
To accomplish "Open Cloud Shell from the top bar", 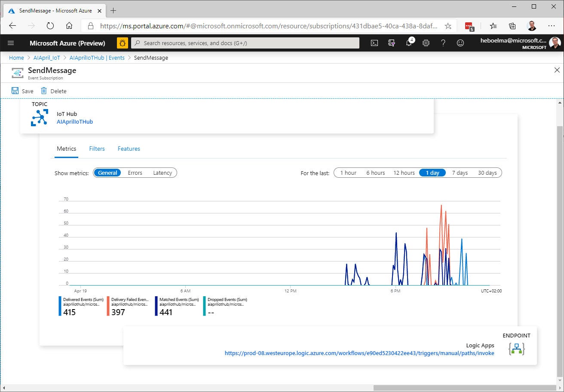I will [x=374, y=43].
